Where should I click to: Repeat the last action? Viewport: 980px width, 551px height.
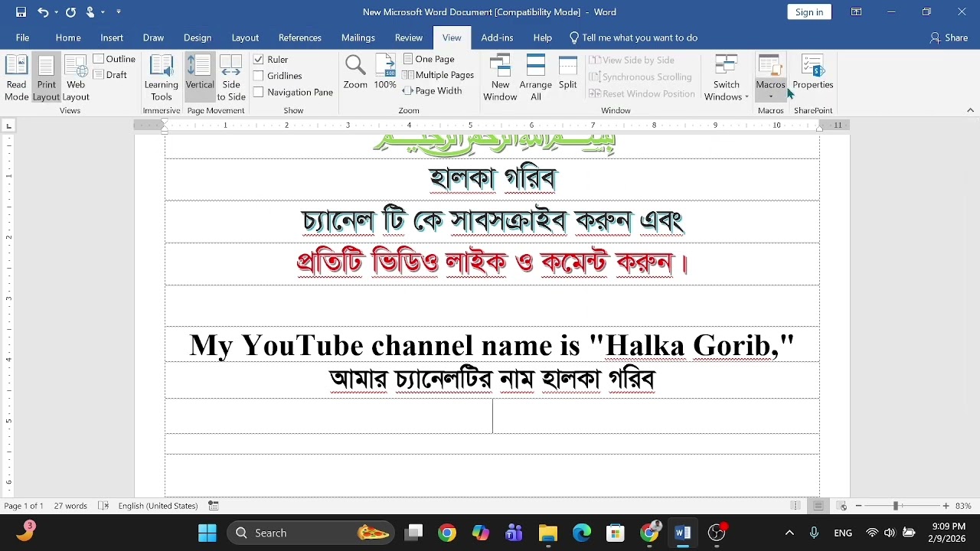click(x=70, y=12)
